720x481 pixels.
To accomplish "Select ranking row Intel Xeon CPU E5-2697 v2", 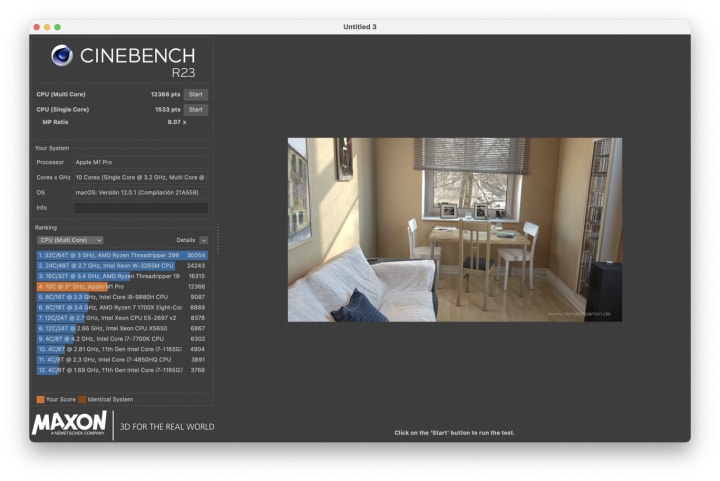I will tap(122, 318).
